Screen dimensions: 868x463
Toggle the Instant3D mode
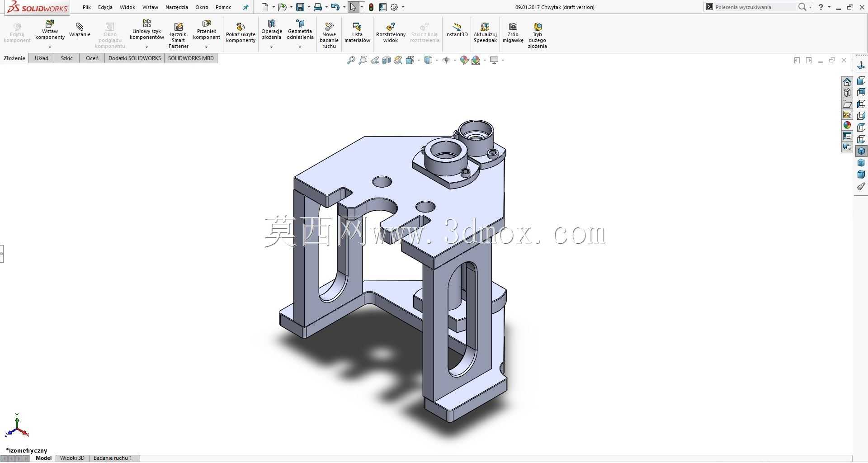[457, 30]
